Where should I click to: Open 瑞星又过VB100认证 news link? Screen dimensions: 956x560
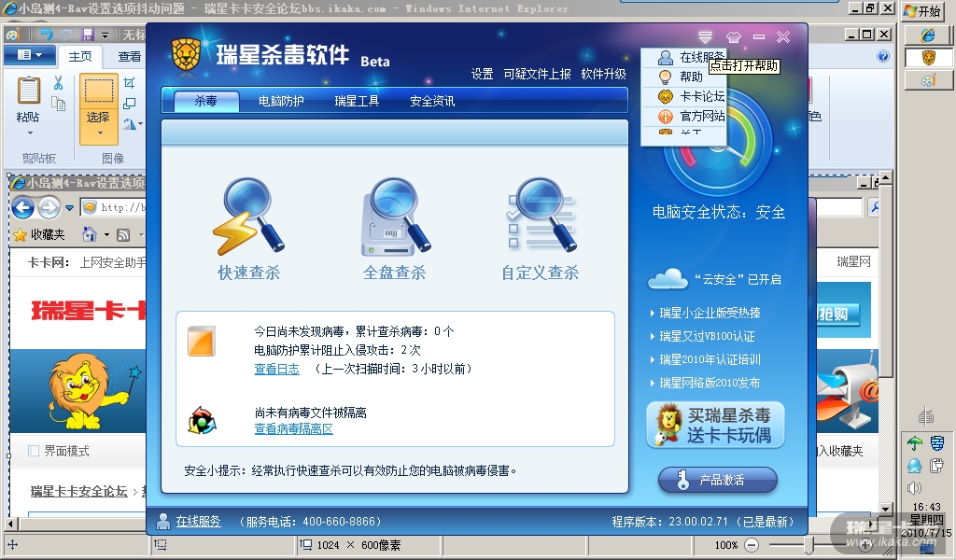click(707, 336)
